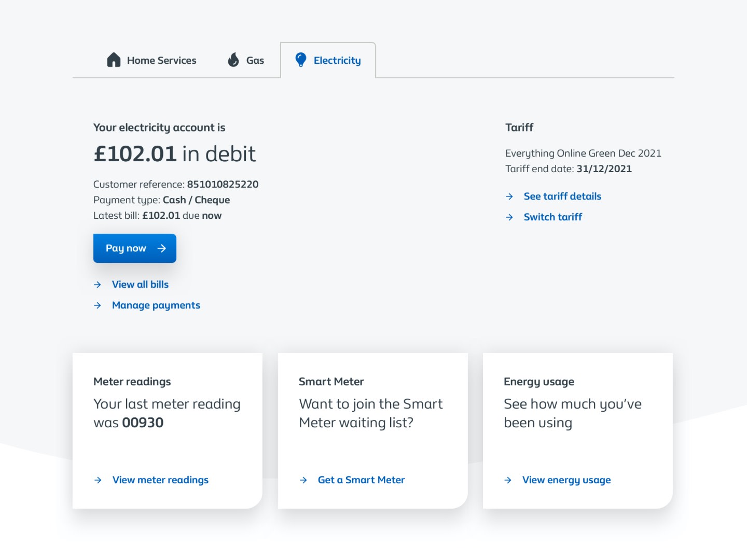
Task: Click the Tariff section heading
Action: click(519, 128)
